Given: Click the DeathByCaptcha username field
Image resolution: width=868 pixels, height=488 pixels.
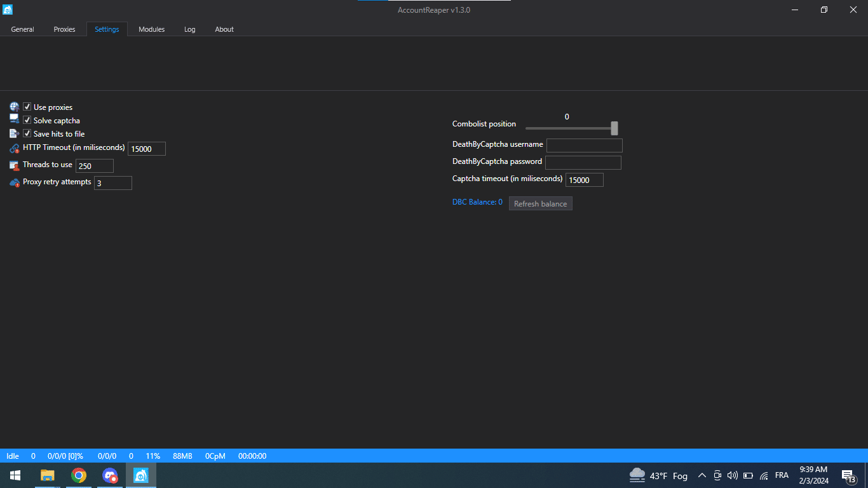Looking at the screenshot, I should pos(585,146).
